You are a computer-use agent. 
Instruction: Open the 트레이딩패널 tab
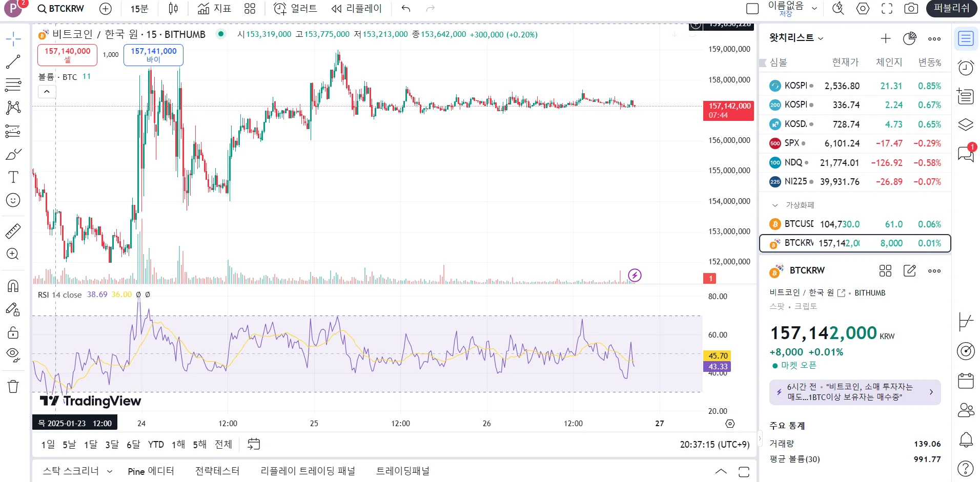click(403, 471)
